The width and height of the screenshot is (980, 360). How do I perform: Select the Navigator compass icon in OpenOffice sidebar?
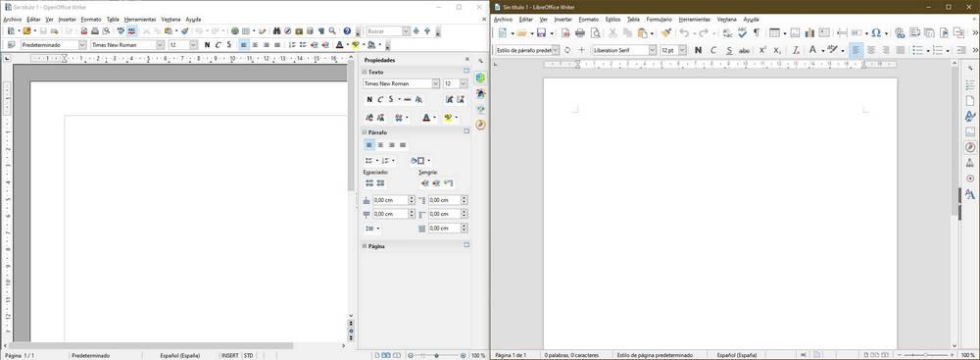pyautogui.click(x=480, y=125)
